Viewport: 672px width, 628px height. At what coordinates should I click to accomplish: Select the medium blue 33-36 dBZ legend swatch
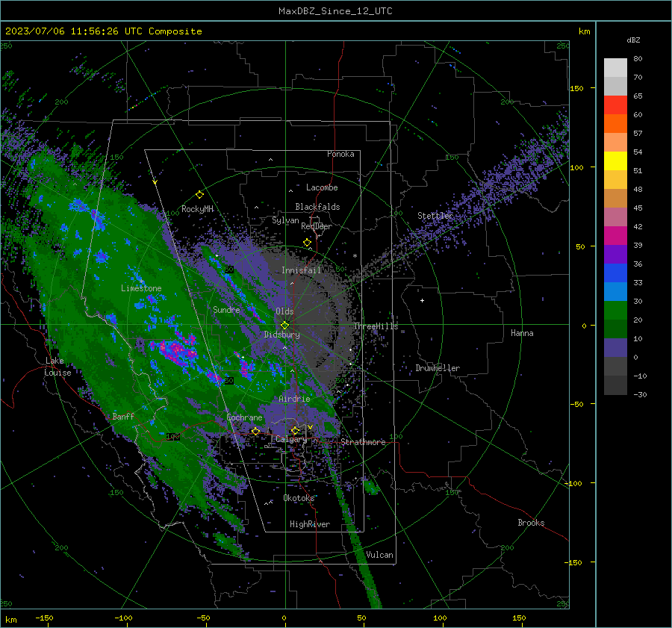click(615, 273)
